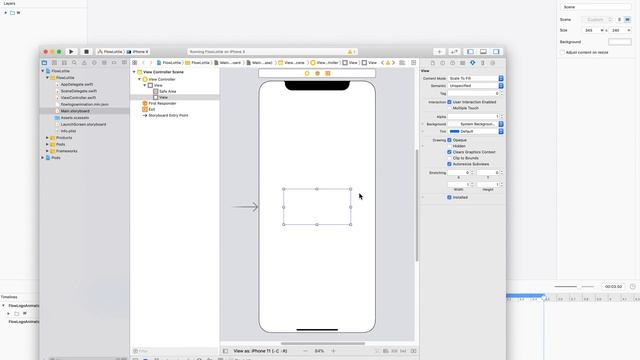Toggle the Installed checkbox
This screenshot has width=640, height=360.
tap(449, 197)
